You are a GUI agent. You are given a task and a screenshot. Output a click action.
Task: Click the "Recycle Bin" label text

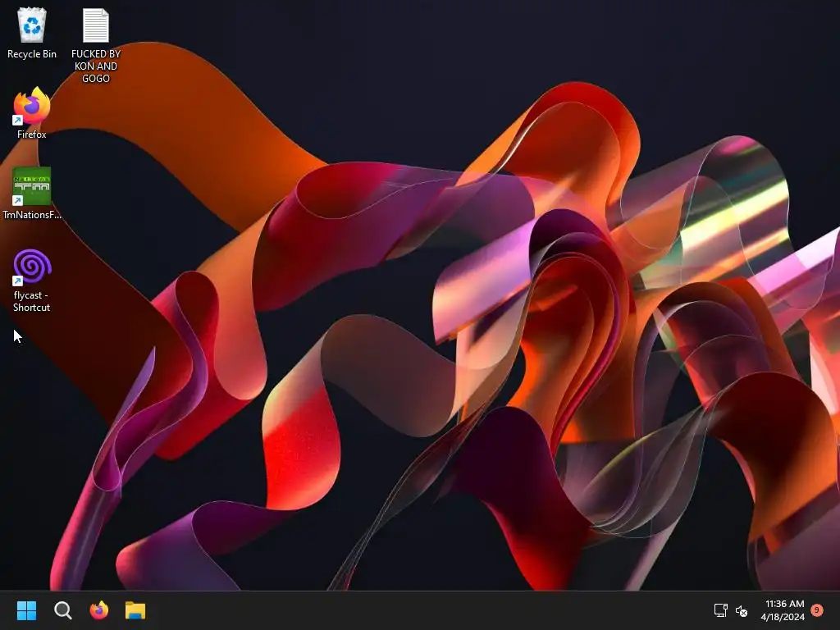click(x=32, y=54)
